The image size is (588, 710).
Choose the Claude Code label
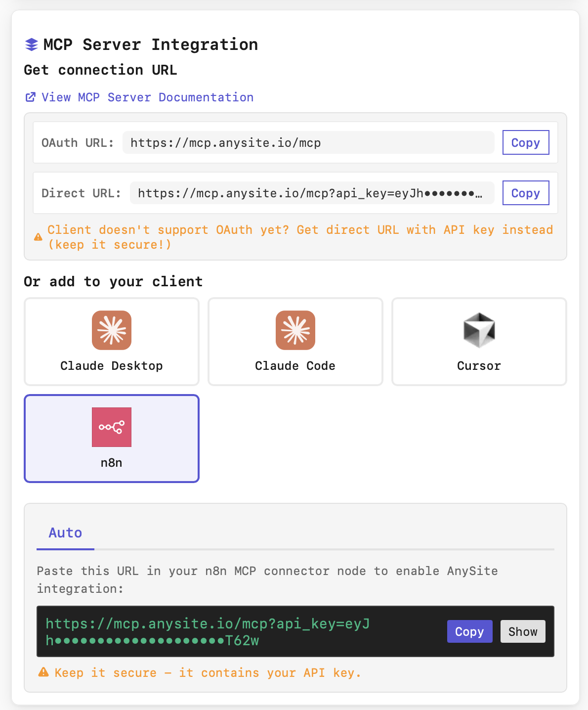pyautogui.click(x=295, y=366)
